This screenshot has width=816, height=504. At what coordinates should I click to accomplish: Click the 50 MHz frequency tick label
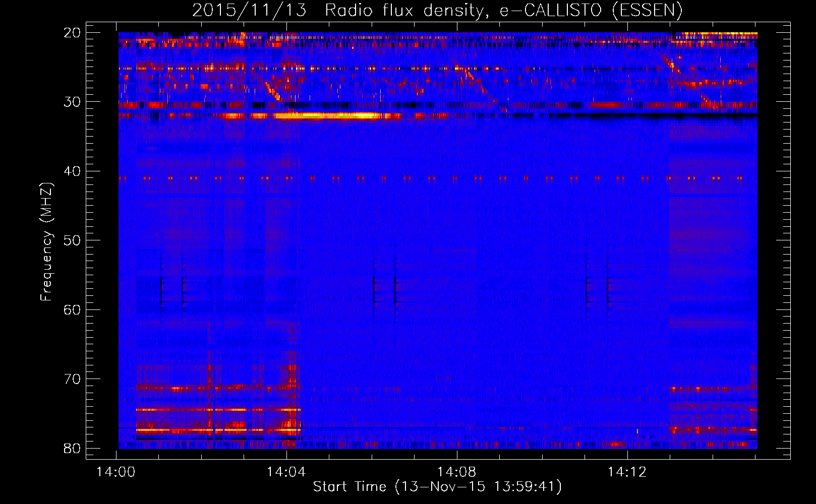[x=73, y=240]
